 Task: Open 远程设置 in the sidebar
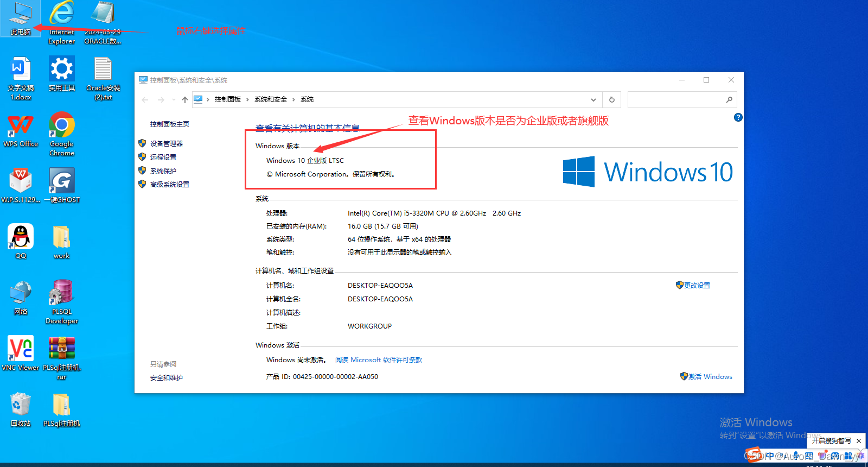click(163, 157)
